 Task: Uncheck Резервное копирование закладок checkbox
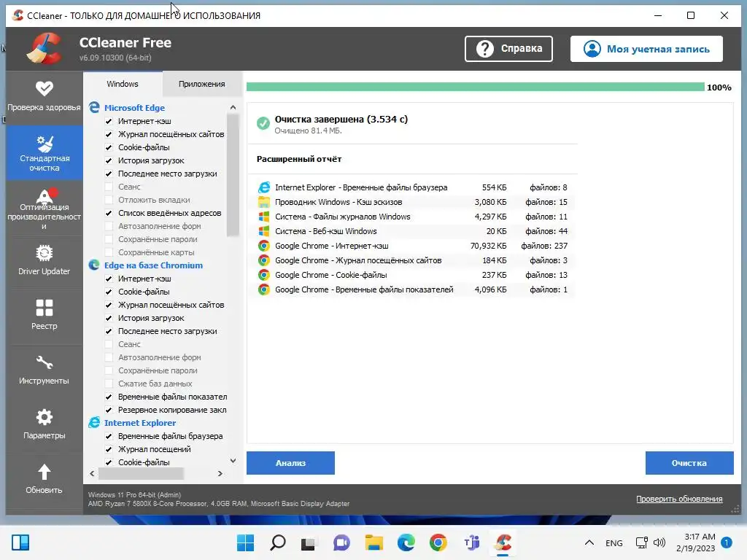pyautogui.click(x=109, y=410)
